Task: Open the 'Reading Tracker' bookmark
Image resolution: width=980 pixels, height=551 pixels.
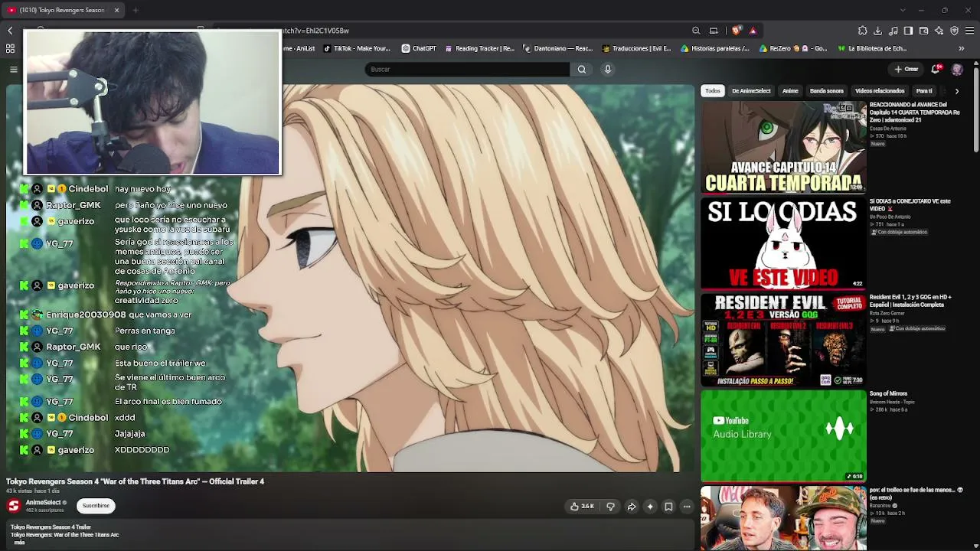Action: (479, 48)
